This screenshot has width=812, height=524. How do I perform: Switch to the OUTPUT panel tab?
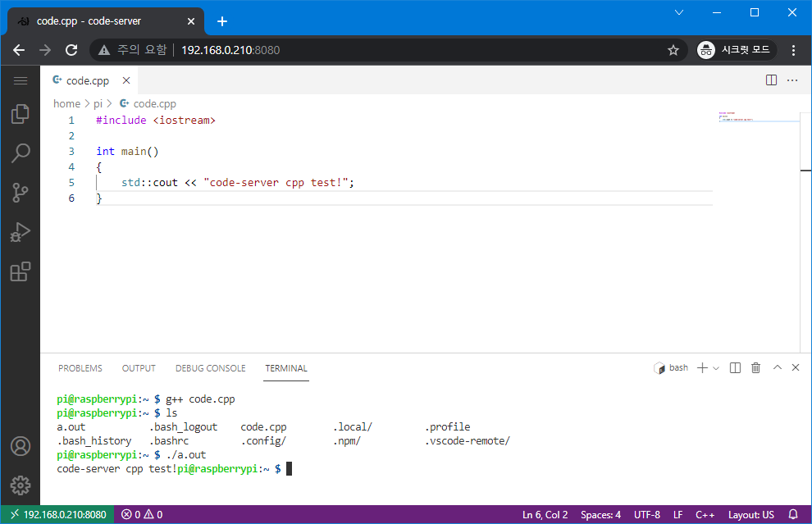tap(139, 368)
